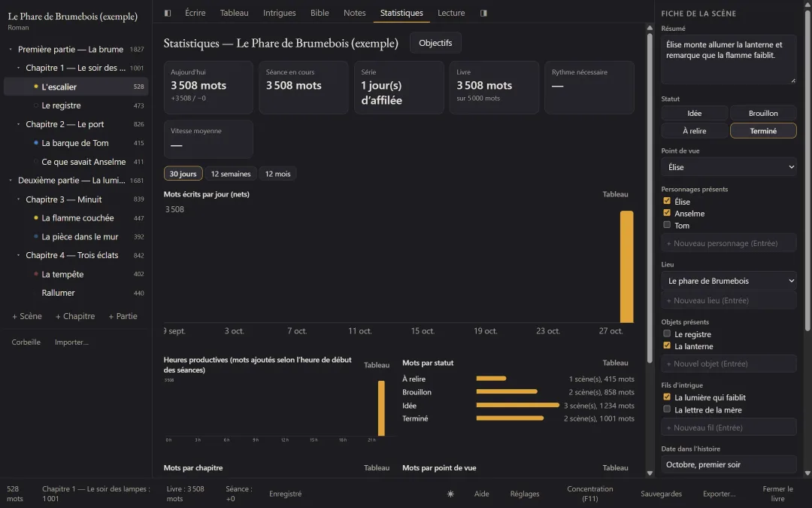Click the yellow status dot beside L'escalier
This screenshot has height=508, width=812.
(36, 87)
